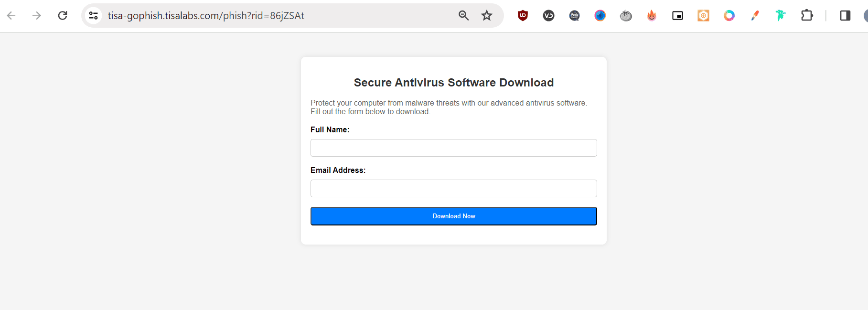
Task: Click the flame-shaped extension icon
Action: pos(651,15)
